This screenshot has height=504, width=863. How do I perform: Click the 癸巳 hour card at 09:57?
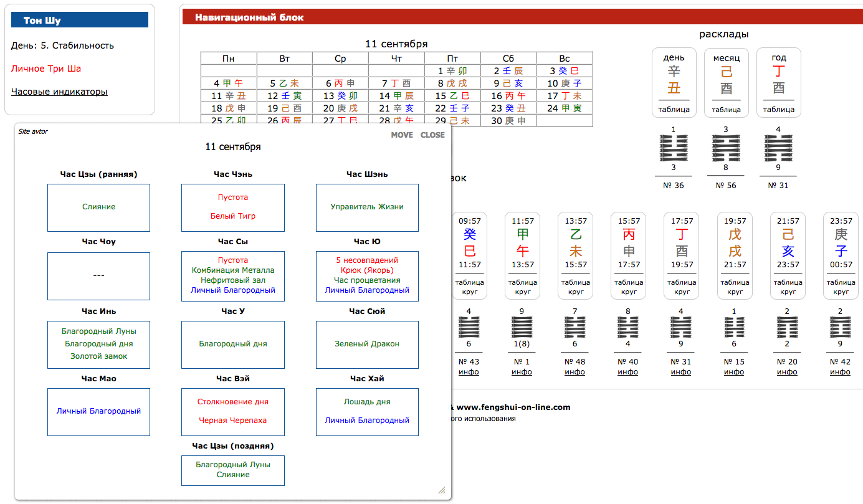tap(469, 255)
